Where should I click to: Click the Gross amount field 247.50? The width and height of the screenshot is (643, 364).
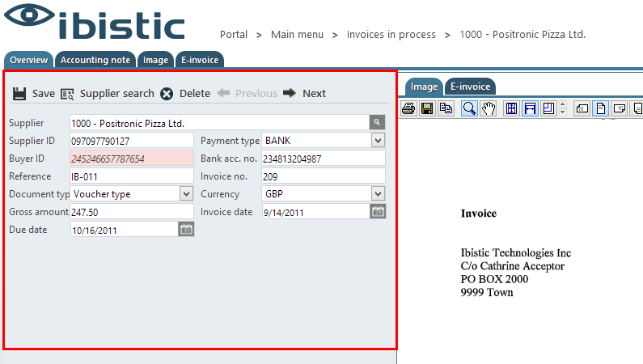(132, 211)
